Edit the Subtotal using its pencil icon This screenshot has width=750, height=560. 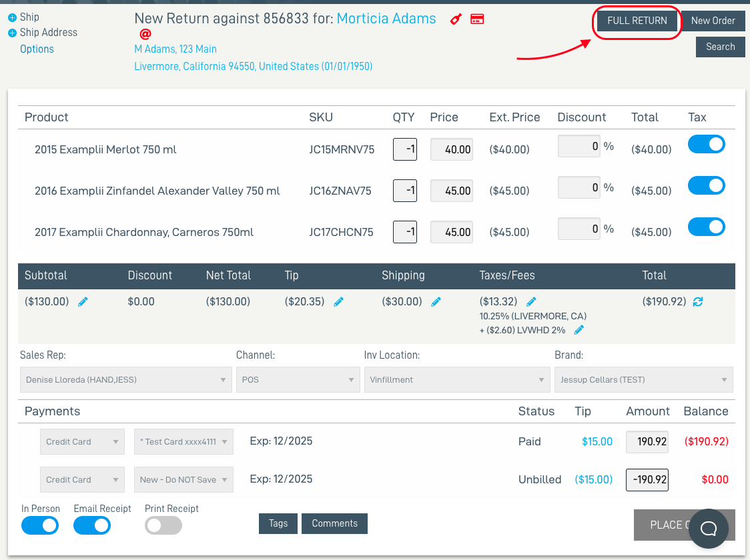(x=83, y=301)
